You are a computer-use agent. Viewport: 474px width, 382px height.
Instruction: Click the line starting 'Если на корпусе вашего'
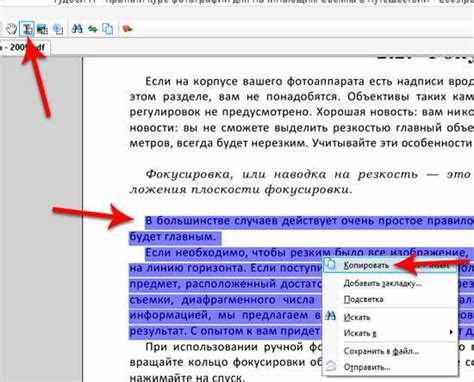coord(309,81)
